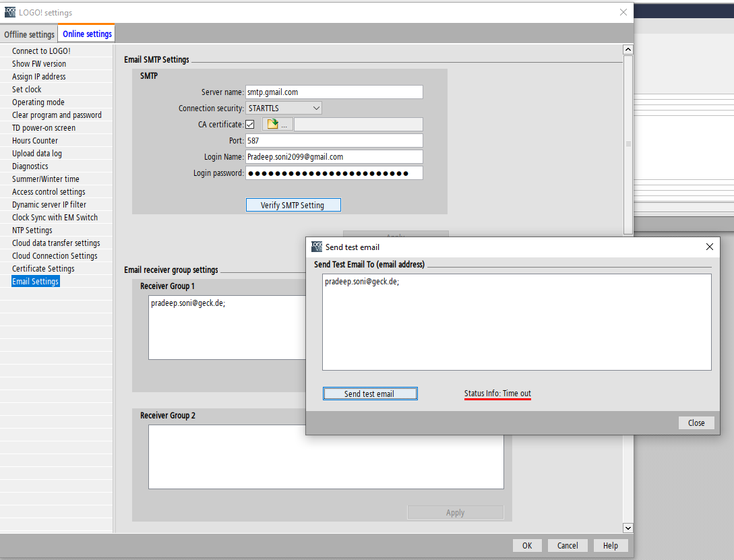Select the Online settings tab
This screenshot has width=734, height=560.
point(87,34)
